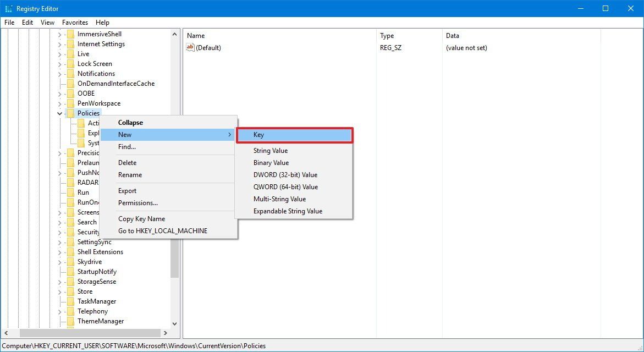
Task: Expand the Shell Extensions key
Action: [x=59, y=251]
